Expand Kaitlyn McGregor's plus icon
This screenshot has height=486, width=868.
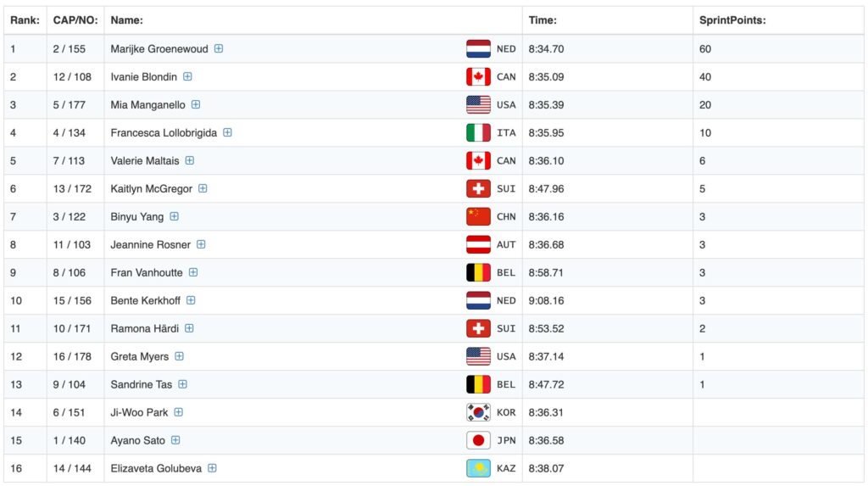(x=203, y=188)
